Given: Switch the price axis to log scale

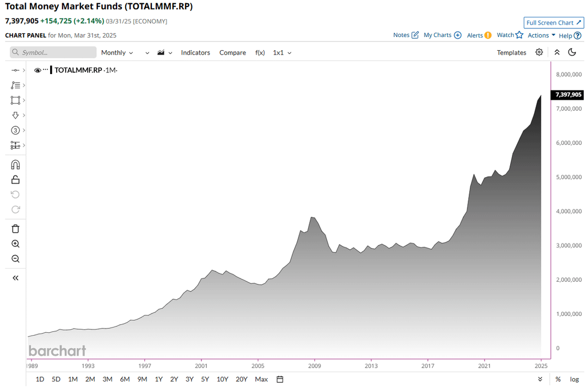Looking at the screenshot, I should tap(574, 379).
